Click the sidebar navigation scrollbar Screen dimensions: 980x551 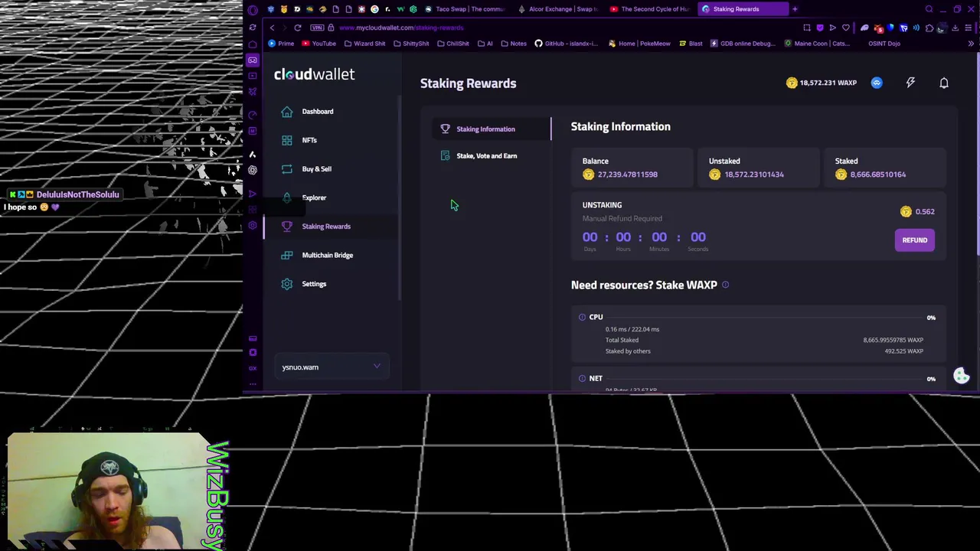click(x=400, y=199)
